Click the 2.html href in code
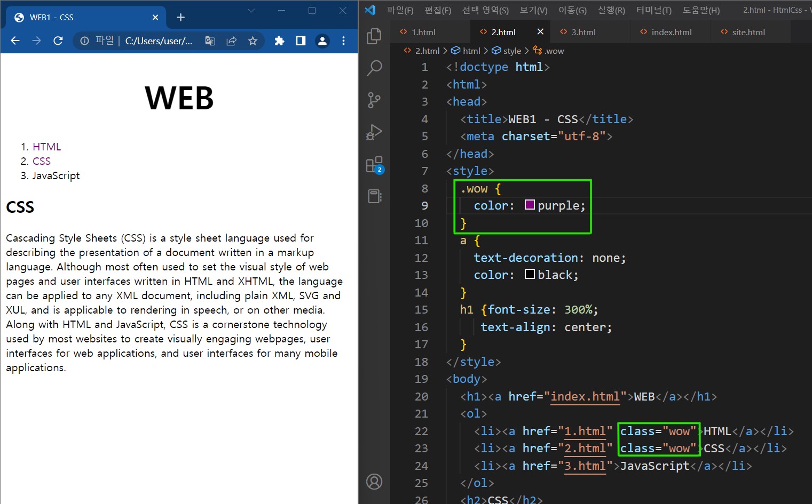 tap(585, 448)
